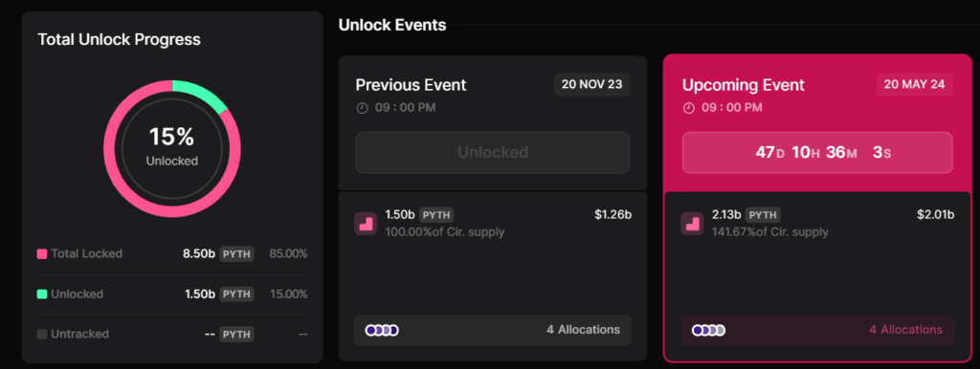The image size is (980, 369).
Task: Click the pink Total Locked legend square
Action: (42, 254)
